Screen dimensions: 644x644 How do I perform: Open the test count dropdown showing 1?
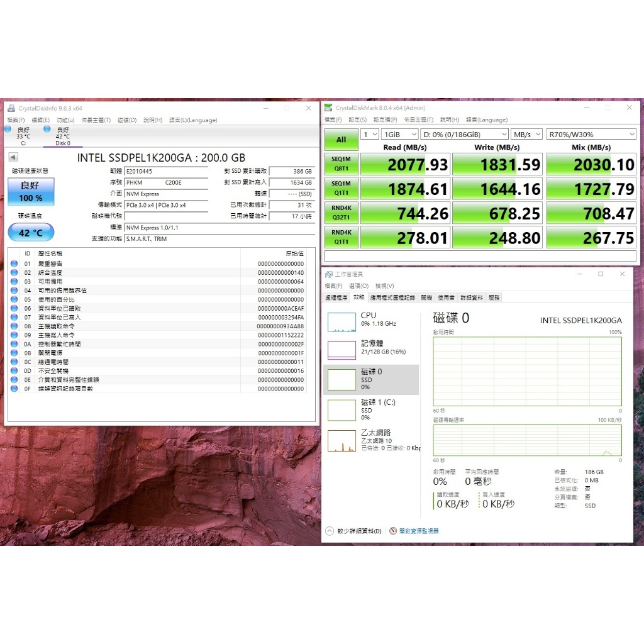point(370,135)
